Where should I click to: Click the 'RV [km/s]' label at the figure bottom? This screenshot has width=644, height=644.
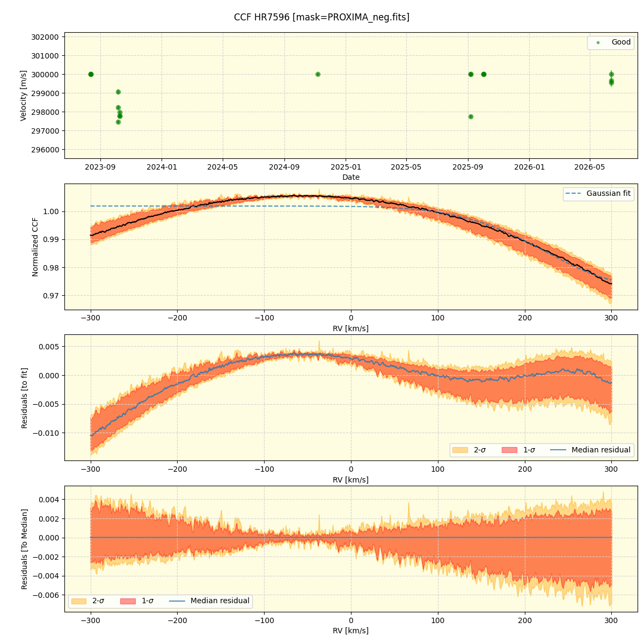351,631
